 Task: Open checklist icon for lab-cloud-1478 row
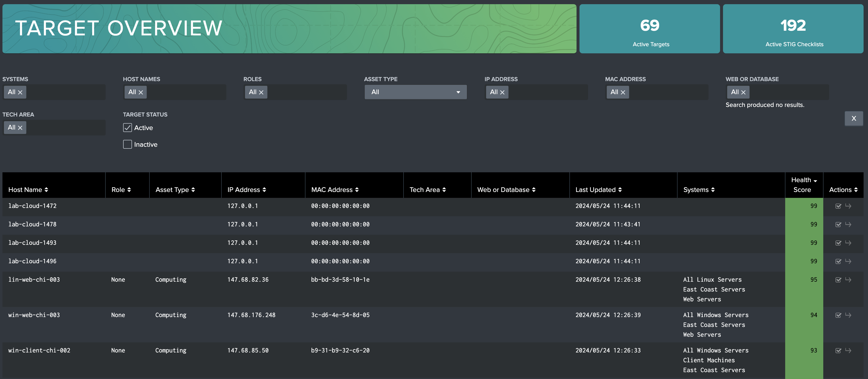pos(838,225)
